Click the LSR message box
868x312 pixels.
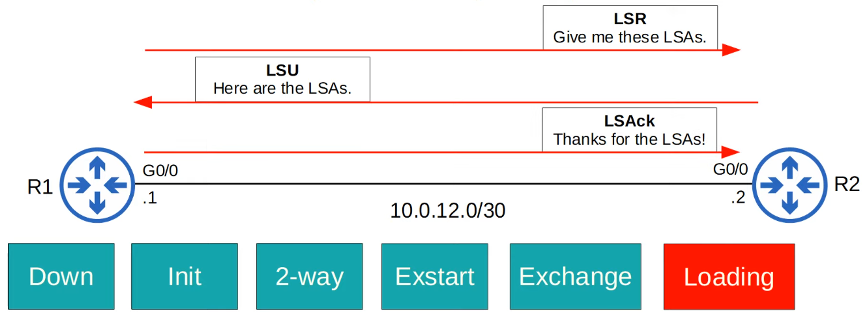pyautogui.click(x=630, y=28)
